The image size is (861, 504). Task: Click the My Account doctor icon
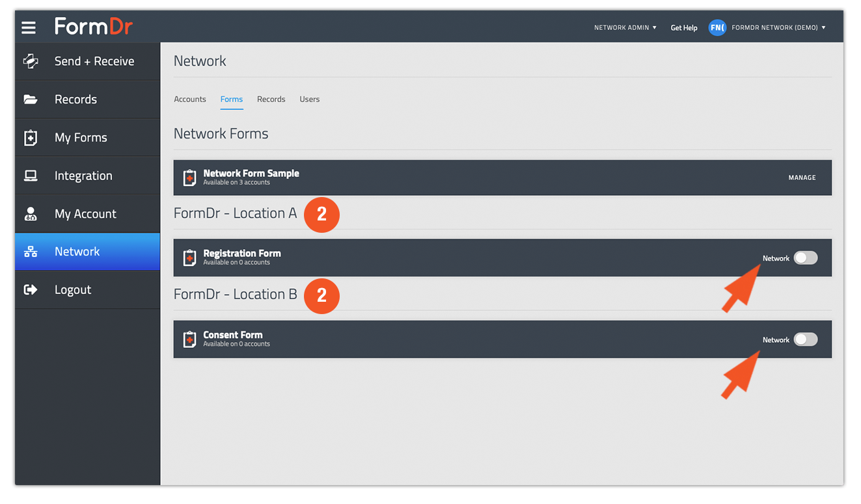pos(31,214)
